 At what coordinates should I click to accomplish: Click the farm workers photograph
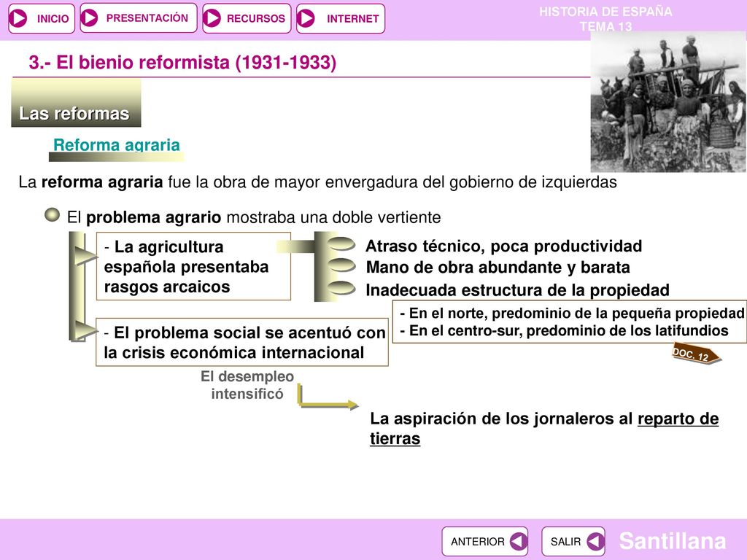click(x=668, y=102)
